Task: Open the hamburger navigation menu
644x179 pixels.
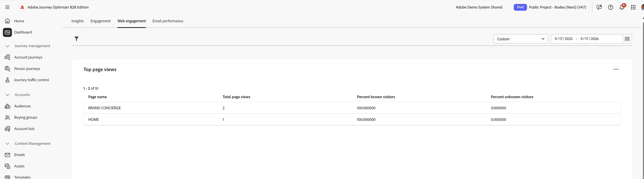Action: (x=7, y=7)
